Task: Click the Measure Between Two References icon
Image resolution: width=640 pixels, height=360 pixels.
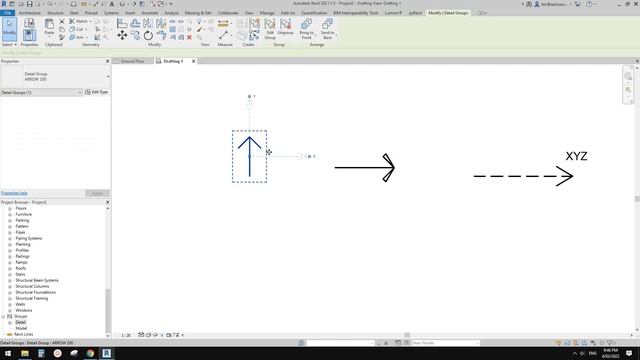Action: pos(223,36)
